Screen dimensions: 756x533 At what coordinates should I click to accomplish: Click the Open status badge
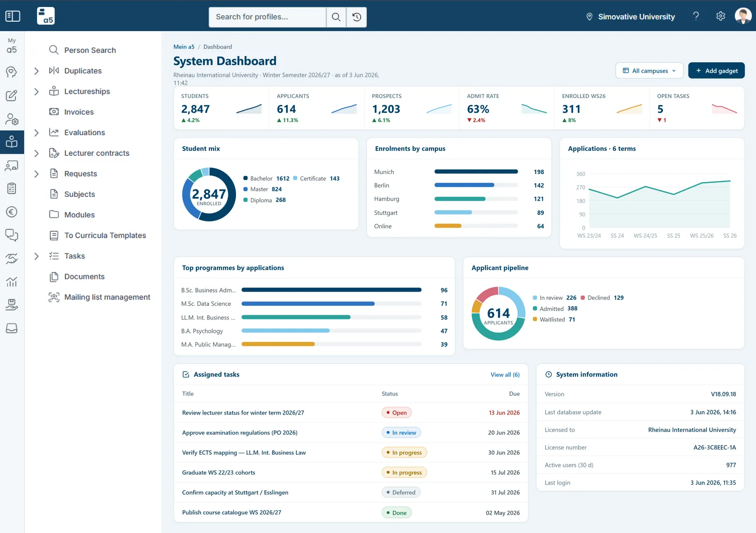397,413
